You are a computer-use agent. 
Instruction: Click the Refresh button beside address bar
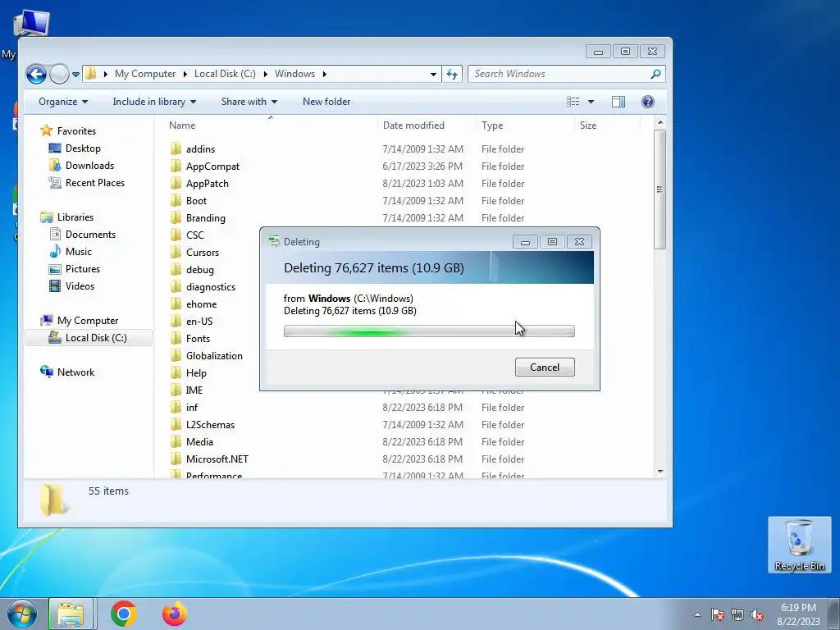point(452,74)
